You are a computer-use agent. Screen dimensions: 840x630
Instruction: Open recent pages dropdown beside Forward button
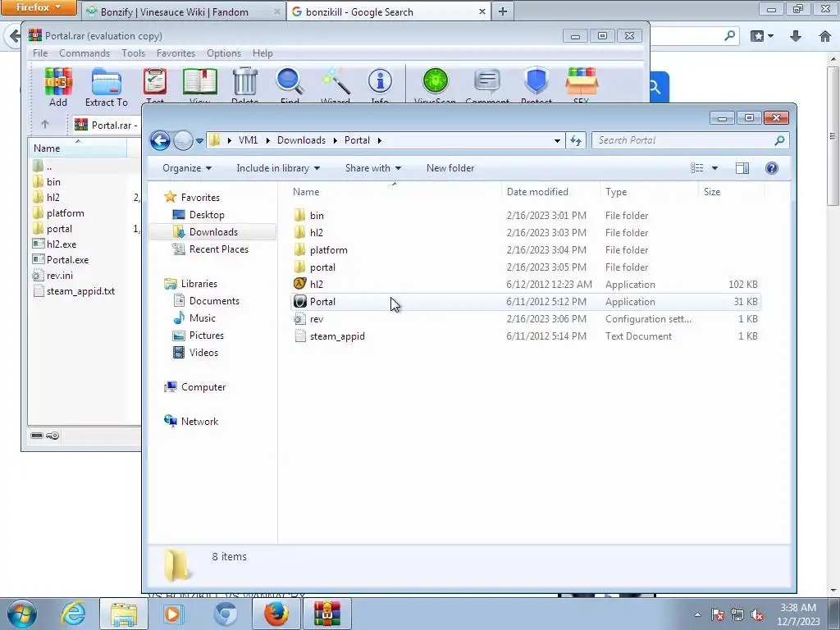click(199, 141)
